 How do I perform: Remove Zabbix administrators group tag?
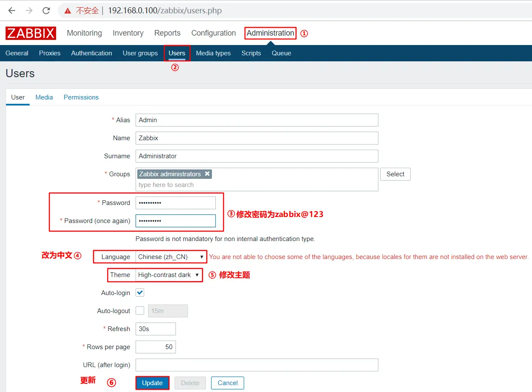click(207, 174)
